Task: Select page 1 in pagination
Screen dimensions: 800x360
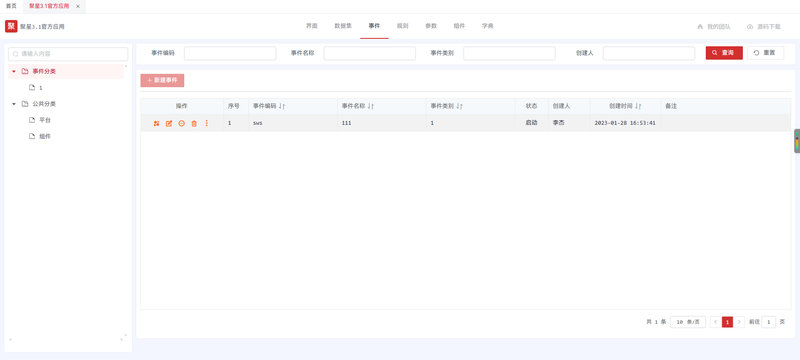Action: tap(728, 322)
